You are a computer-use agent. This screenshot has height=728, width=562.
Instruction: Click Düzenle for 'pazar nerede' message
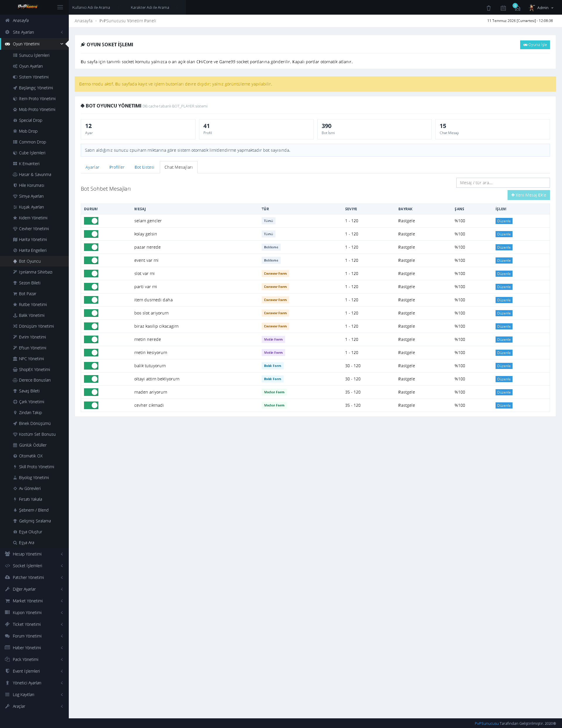click(504, 247)
